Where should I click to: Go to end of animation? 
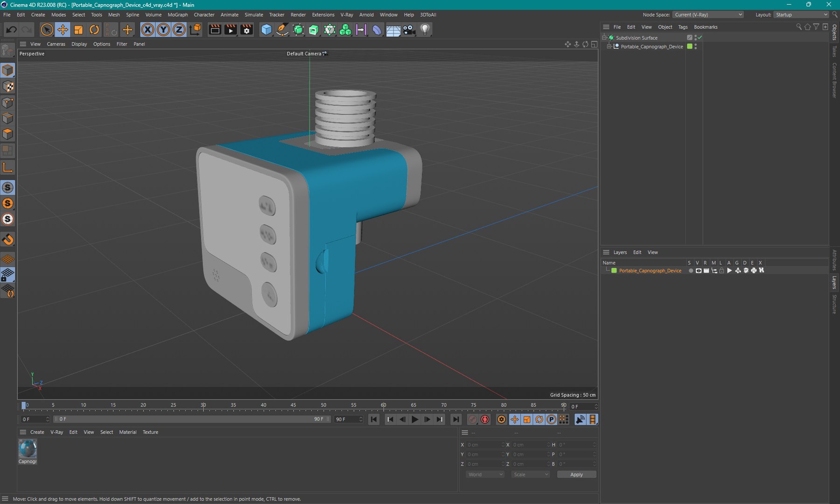455,420
